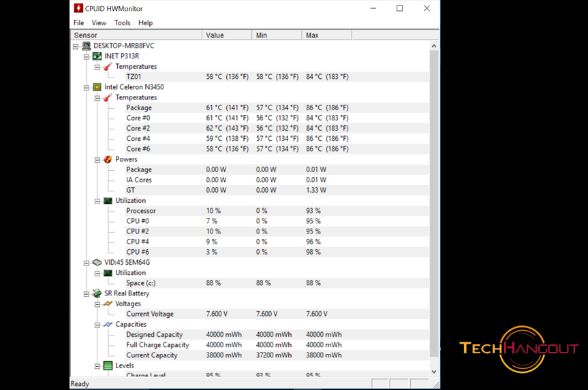The width and height of the screenshot is (588, 390).
Task: Click the Max column header
Action: tap(327, 35)
